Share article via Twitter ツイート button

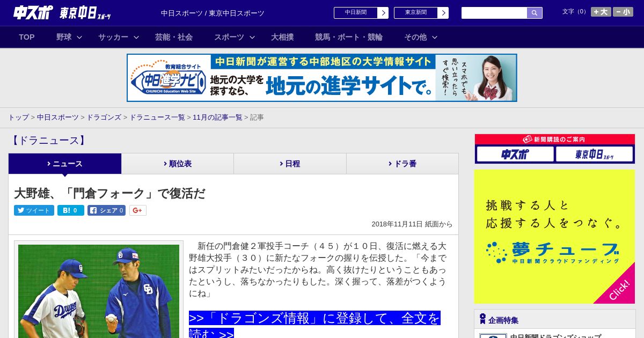(x=34, y=210)
